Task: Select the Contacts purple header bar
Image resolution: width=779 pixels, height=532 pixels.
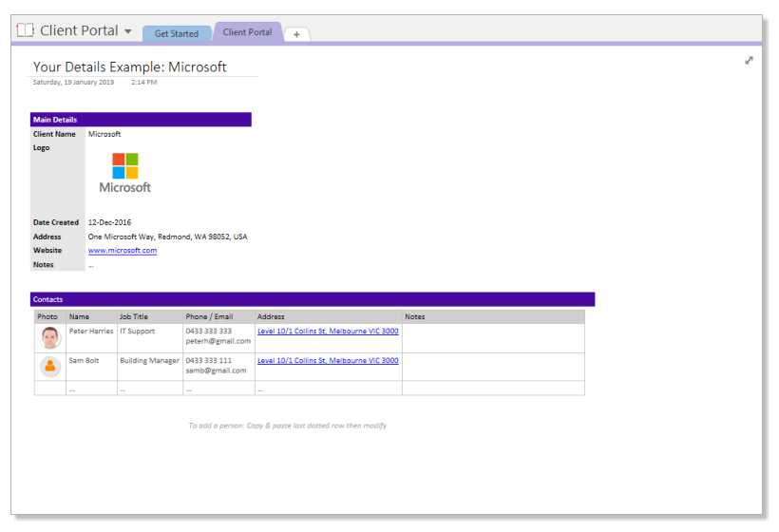Action: point(313,299)
